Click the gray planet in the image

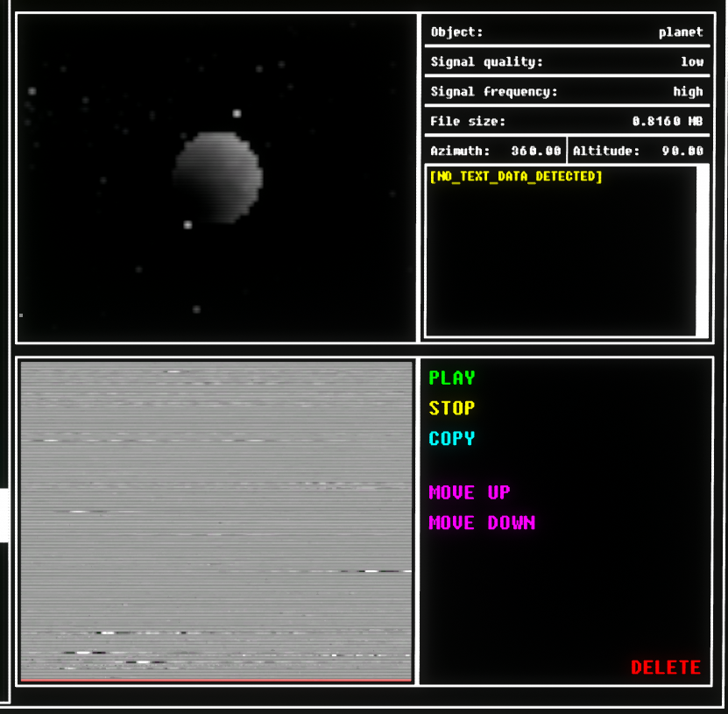coord(217,176)
